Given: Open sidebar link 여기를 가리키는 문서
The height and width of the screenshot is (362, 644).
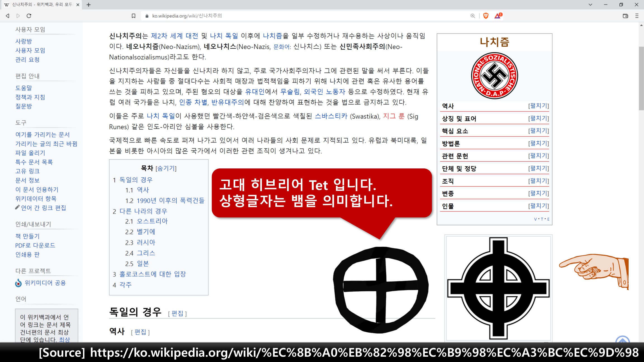Looking at the screenshot, I should 42,135.
